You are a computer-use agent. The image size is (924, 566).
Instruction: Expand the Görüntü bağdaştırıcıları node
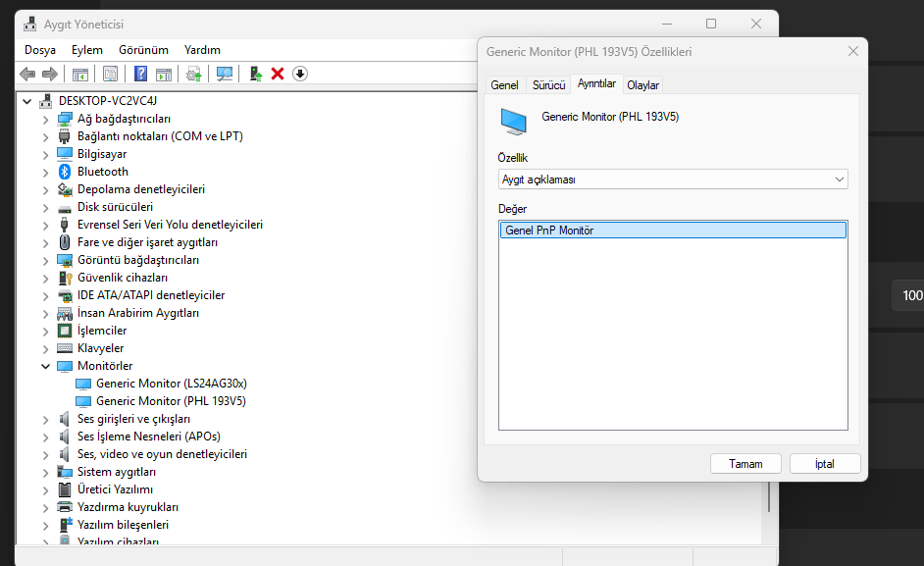45,261
